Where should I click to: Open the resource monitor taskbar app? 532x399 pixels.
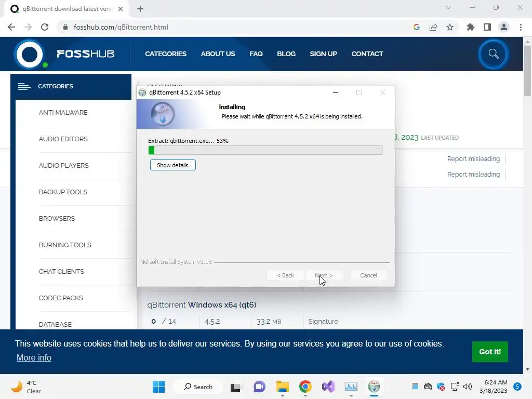tap(351, 387)
